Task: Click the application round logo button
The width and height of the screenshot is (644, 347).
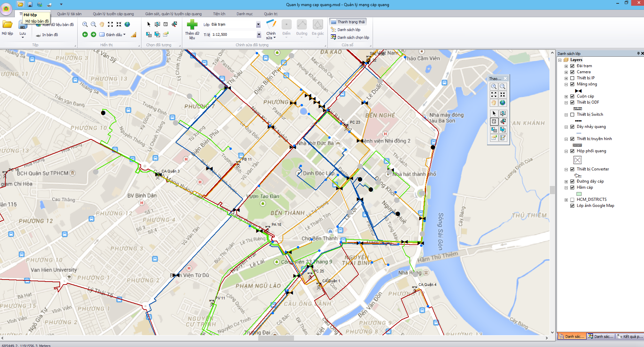Action: coord(6,9)
